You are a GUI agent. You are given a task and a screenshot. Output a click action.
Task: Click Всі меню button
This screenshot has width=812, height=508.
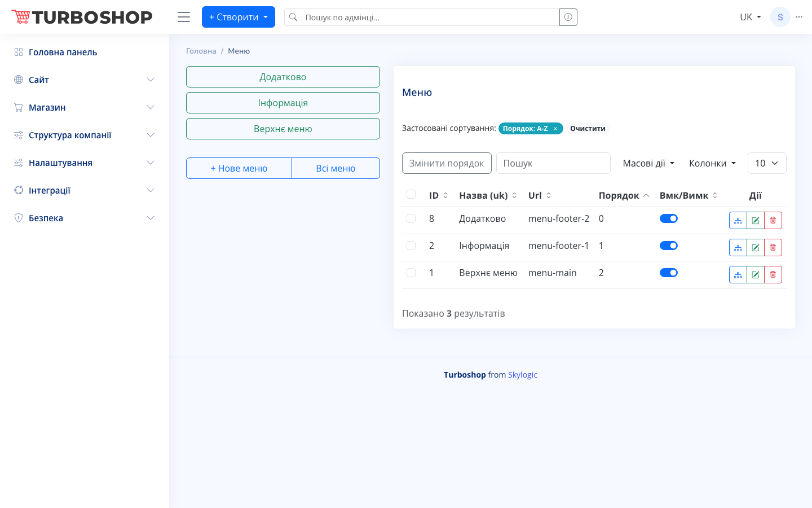(x=336, y=168)
